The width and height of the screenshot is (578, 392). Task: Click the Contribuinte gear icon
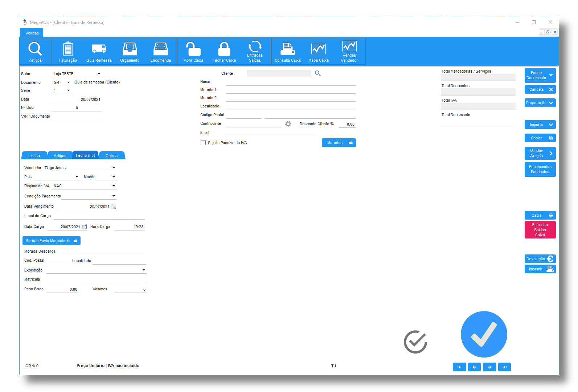(288, 124)
